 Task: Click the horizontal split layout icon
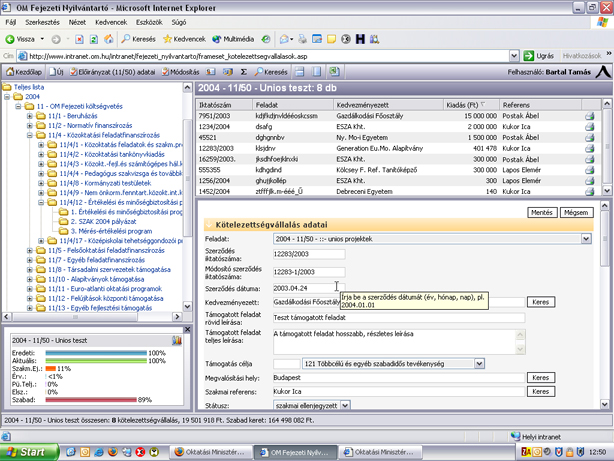tap(300, 72)
